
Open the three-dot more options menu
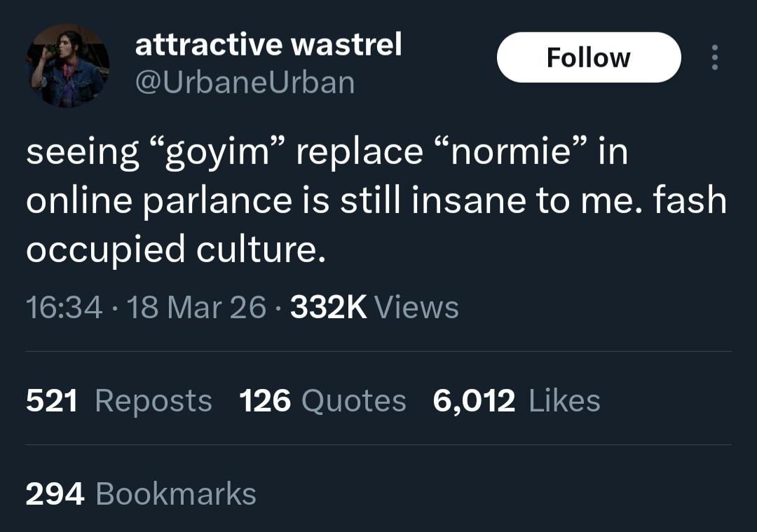point(714,57)
